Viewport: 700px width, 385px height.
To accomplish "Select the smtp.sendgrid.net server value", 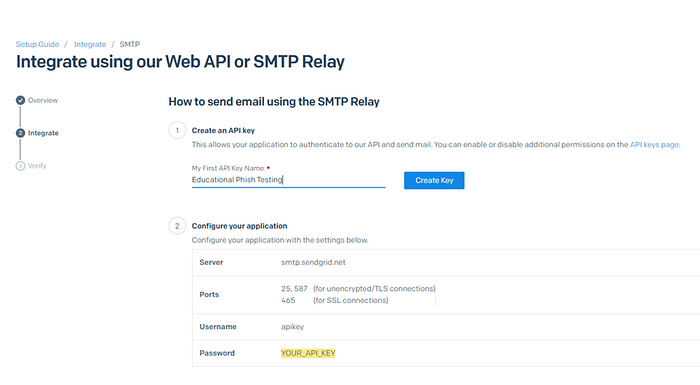I will point(313,262).
